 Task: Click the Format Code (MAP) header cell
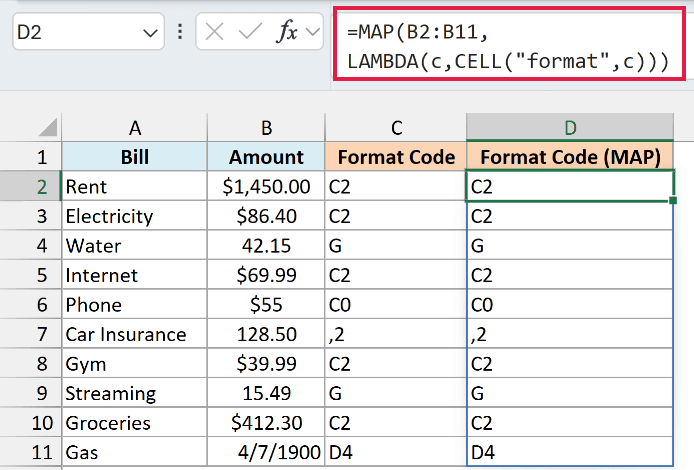pyautogui.click(x=570, y=157)
